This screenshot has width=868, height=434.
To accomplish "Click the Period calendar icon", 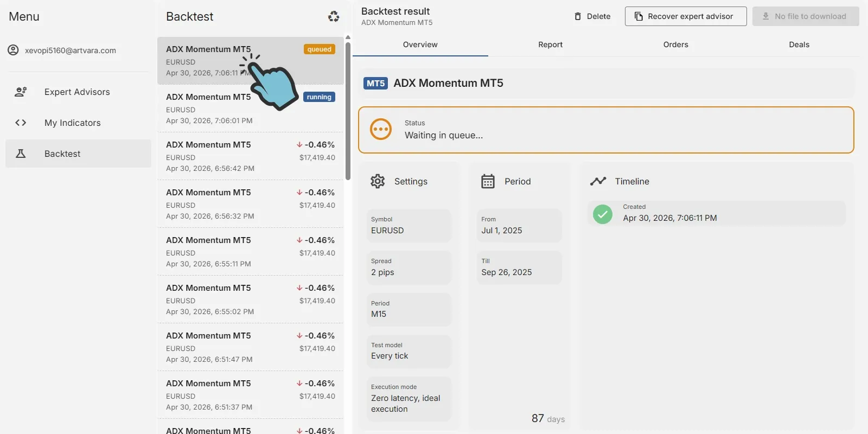I will [488, 181].
